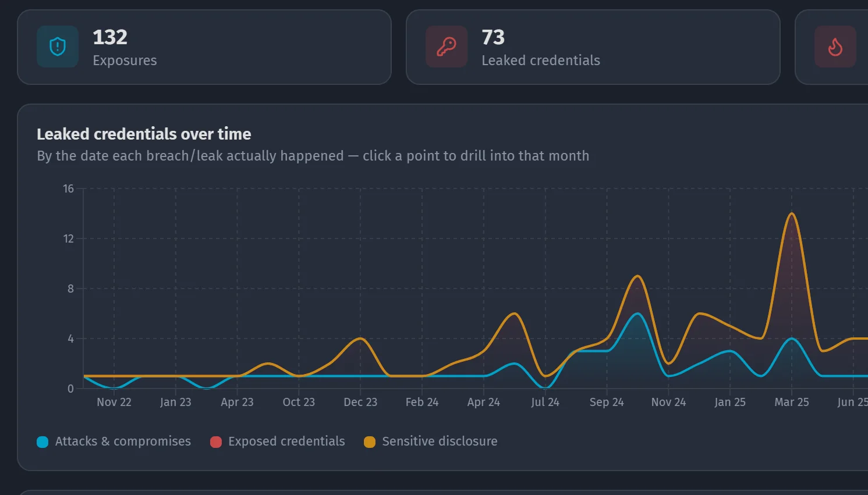Toggle Sensitive disclosure legend series
This screenshot has height=495, width=868.
[431, 441]
